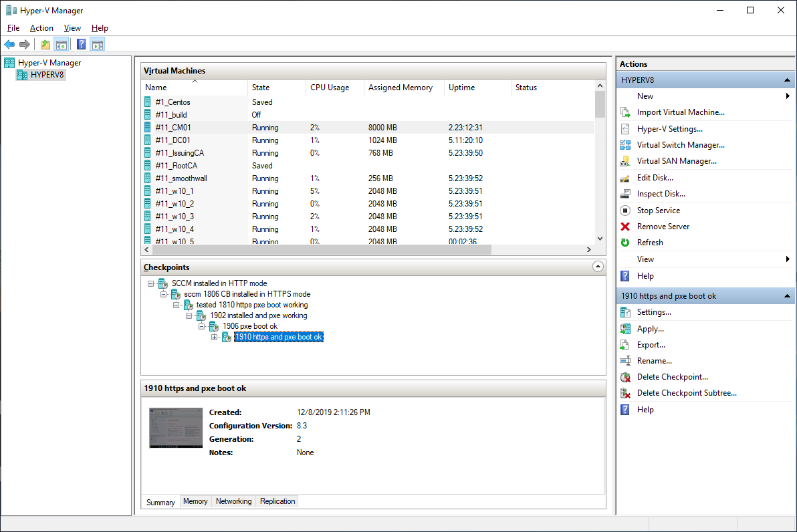The height and width of the screenshot is (532, 797).
Task: Click the horizontal scrollbar of Virtual Machines list
Action: click(x=322, y=249)
